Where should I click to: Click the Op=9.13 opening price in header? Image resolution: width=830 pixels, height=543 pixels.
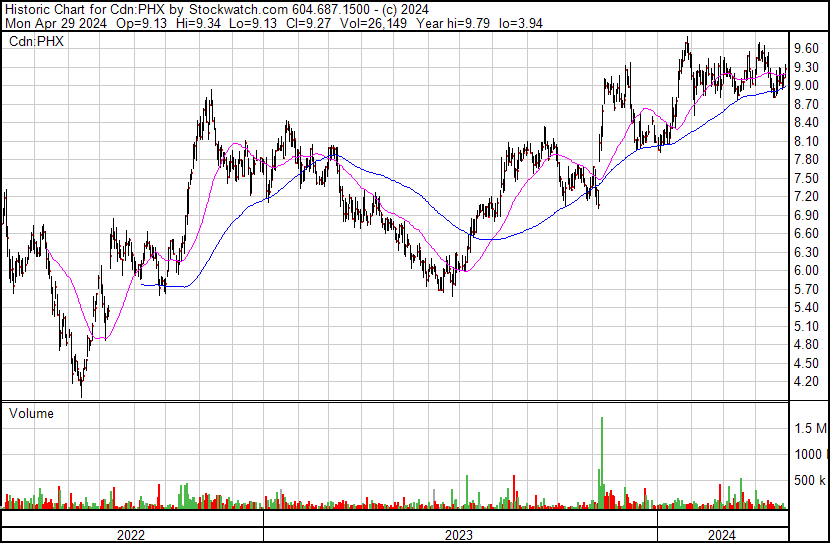coord(141,23)
